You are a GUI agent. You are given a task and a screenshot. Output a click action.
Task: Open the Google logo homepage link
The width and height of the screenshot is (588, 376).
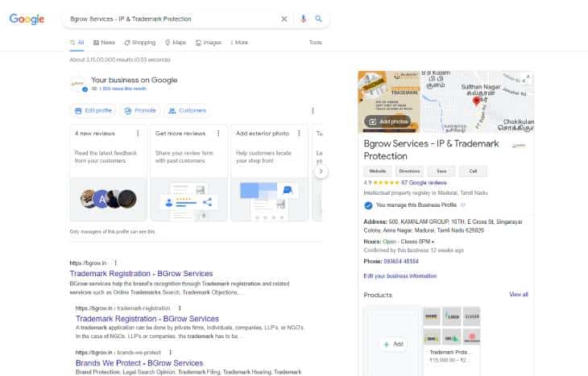click(x=27, y=19)
